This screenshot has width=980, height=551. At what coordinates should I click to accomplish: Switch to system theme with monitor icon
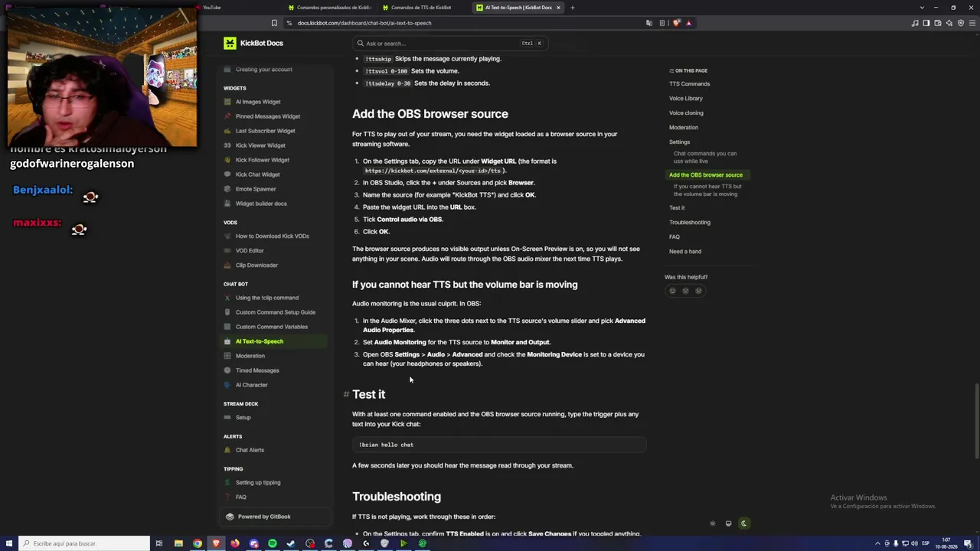point(728,523)
